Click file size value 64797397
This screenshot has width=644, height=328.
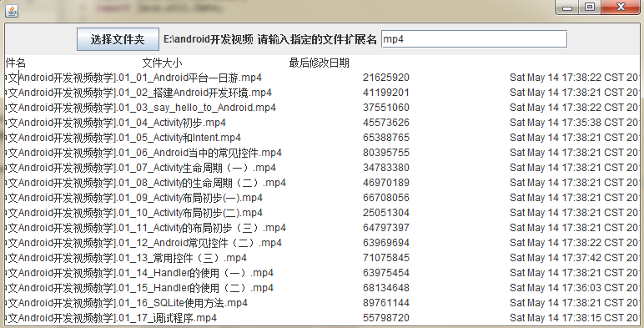(x=386, y=228)
